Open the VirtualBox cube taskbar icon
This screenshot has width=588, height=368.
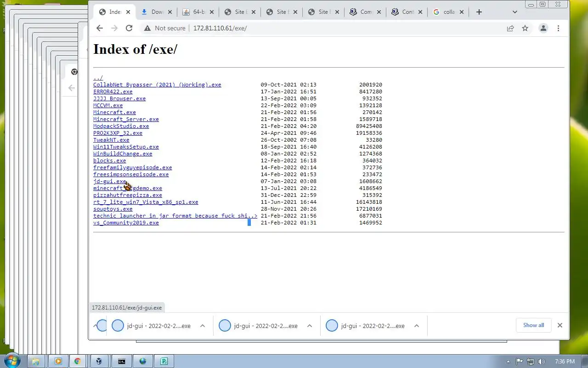point(99,361)
